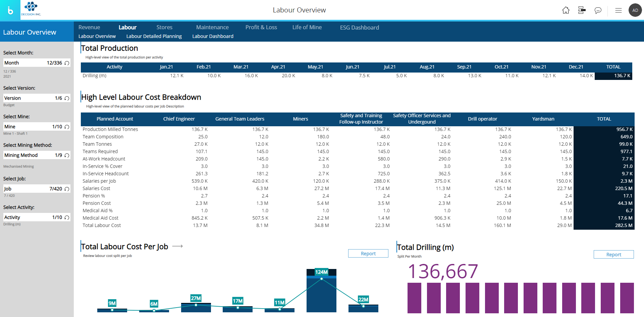Reset the Month selector with refresh icon
The width and height of the screenshot is (644, 317).
[x=67, y=63]
